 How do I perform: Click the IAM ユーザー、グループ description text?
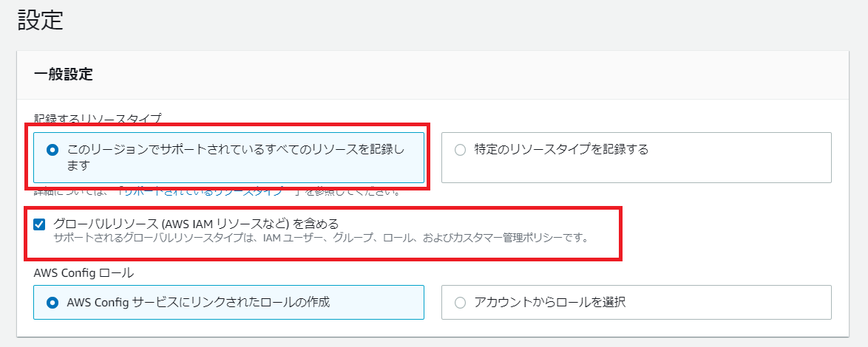point(320,238)
